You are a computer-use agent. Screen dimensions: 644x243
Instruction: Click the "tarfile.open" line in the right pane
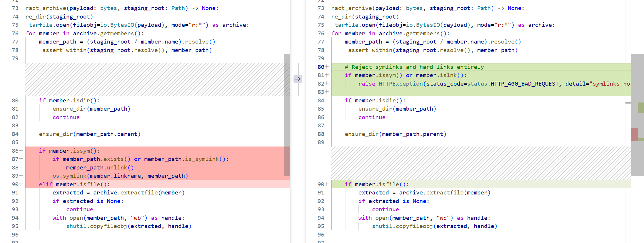coord(445,25)
